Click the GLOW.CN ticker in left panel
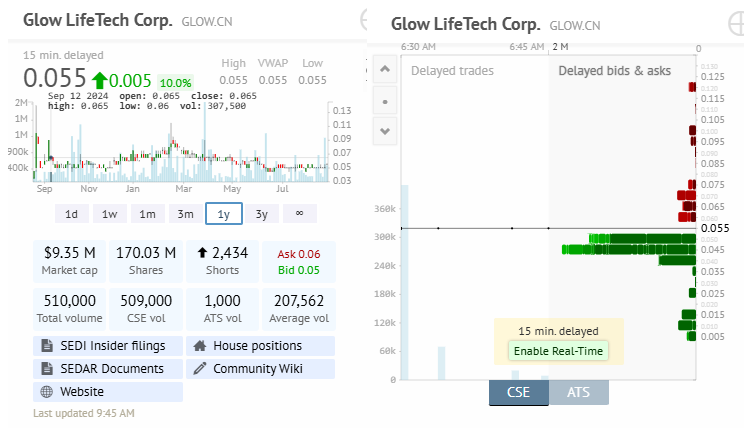 point(207,22)
